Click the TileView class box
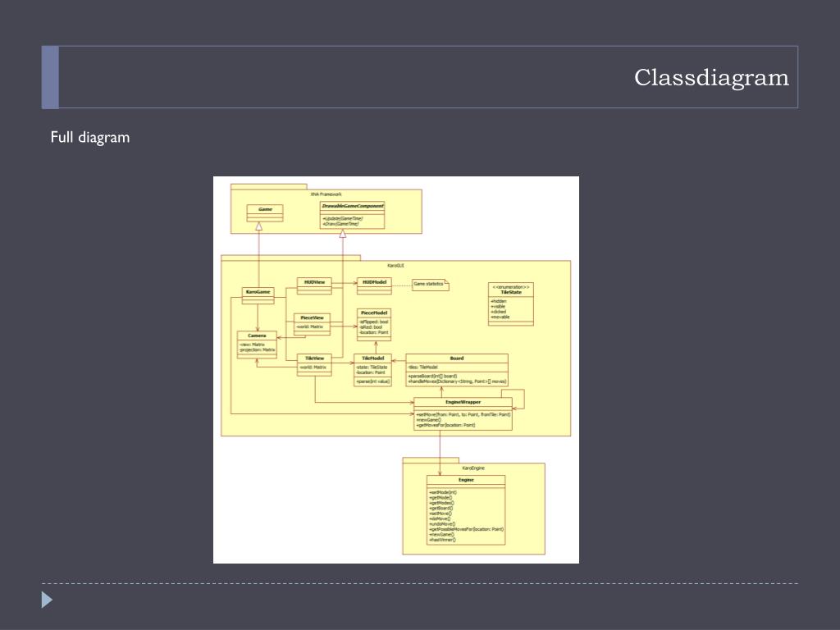Image resolution: width=840 pixels, height=630 pixels. [x=314, y=365]
